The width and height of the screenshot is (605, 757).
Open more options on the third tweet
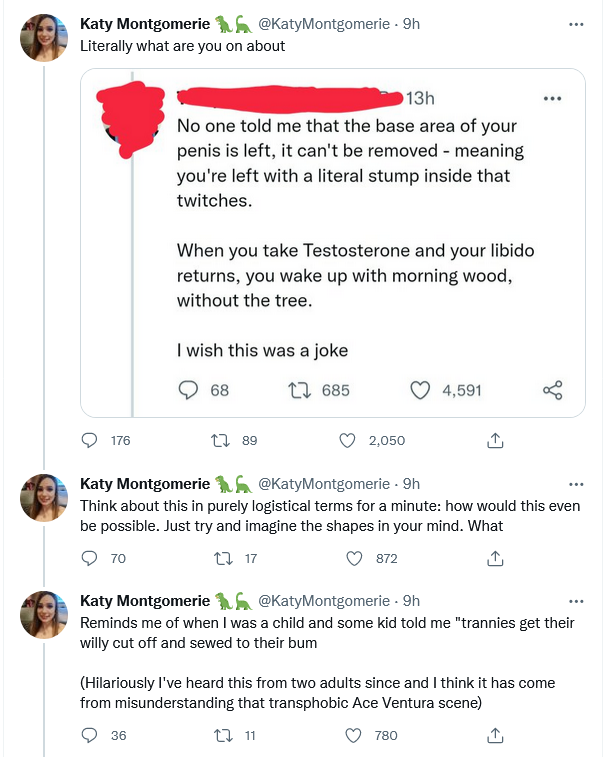click(576, 602)
